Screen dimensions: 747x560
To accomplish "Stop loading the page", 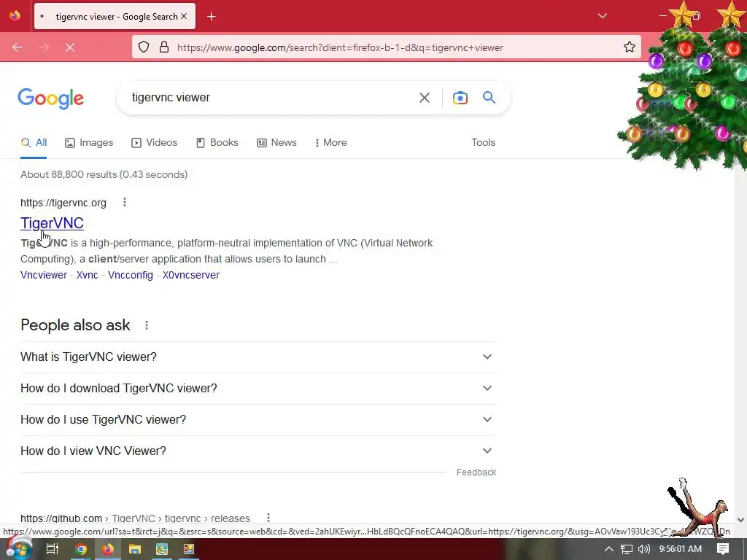I will [70, 47].
